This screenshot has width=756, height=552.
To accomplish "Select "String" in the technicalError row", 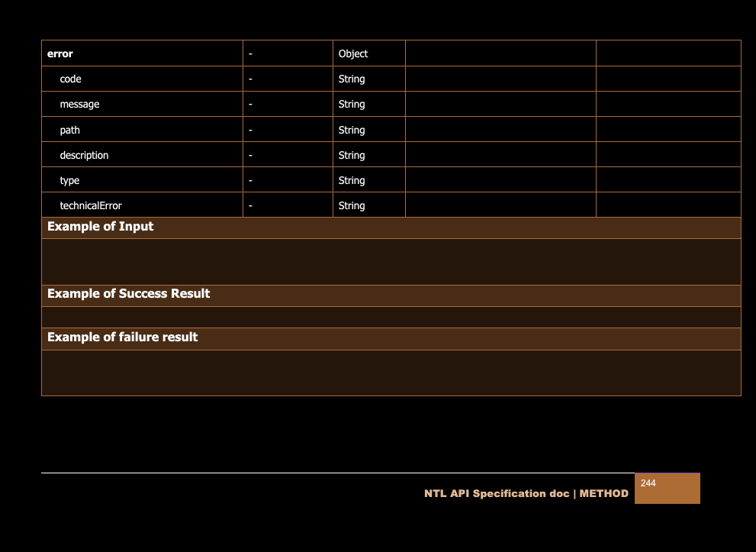I will [x=352, y=205].
